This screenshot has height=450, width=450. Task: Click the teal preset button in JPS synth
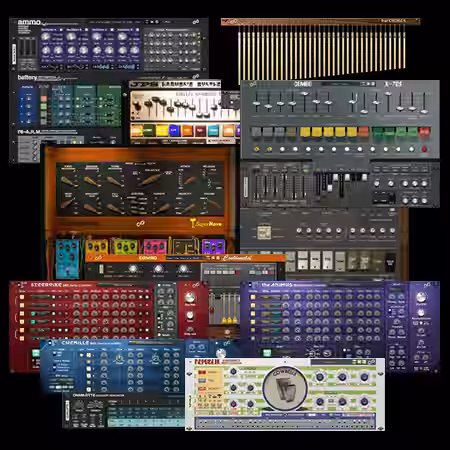pos(213,130)
